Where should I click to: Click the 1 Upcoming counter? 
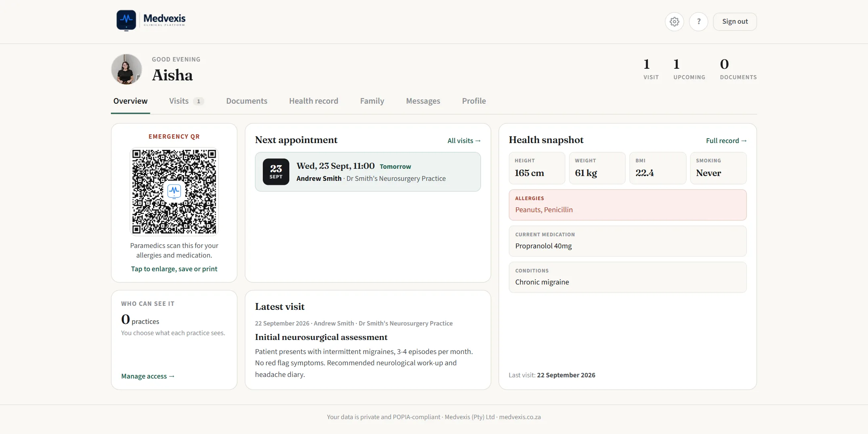click(689, 69)
